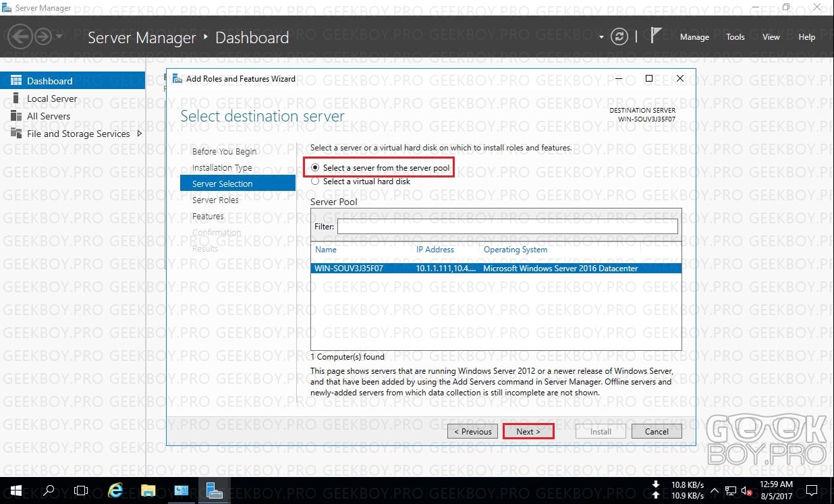Open the Notifications flag
Screen dimensions: 834x504
click(655, 36)
